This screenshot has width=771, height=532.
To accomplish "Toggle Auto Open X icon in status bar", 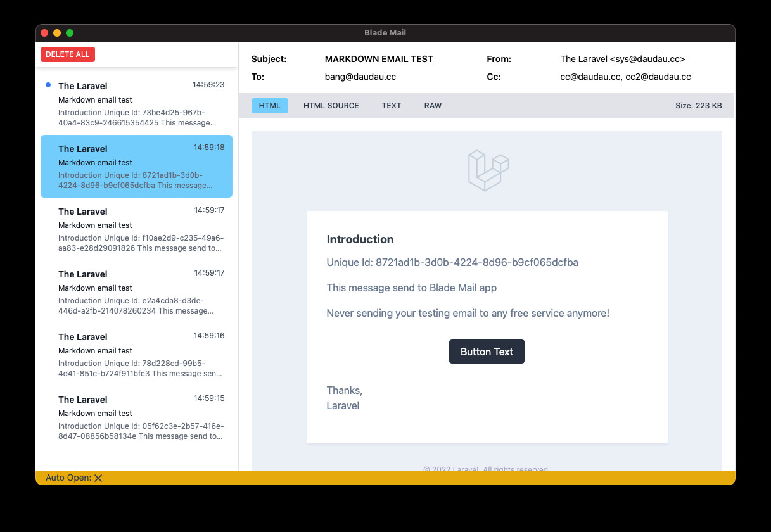I will click(x=98, y=478).
